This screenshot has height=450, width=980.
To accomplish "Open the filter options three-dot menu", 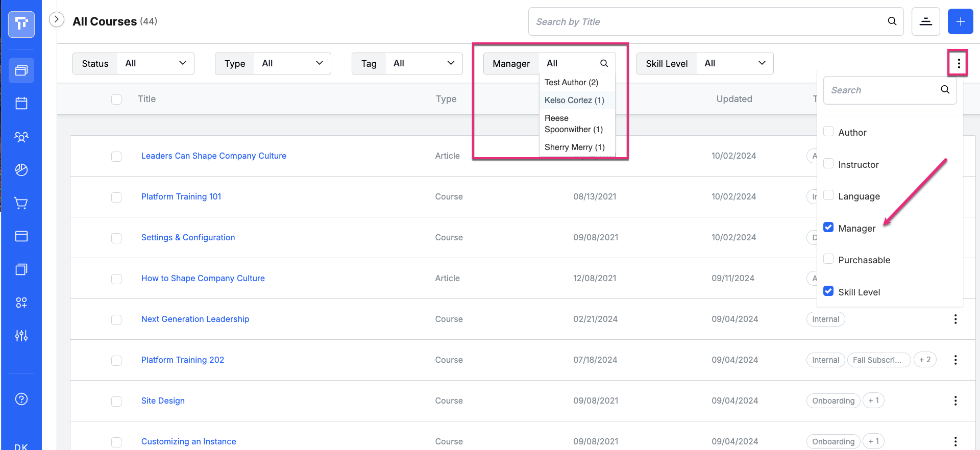I will tap(959, 63).
